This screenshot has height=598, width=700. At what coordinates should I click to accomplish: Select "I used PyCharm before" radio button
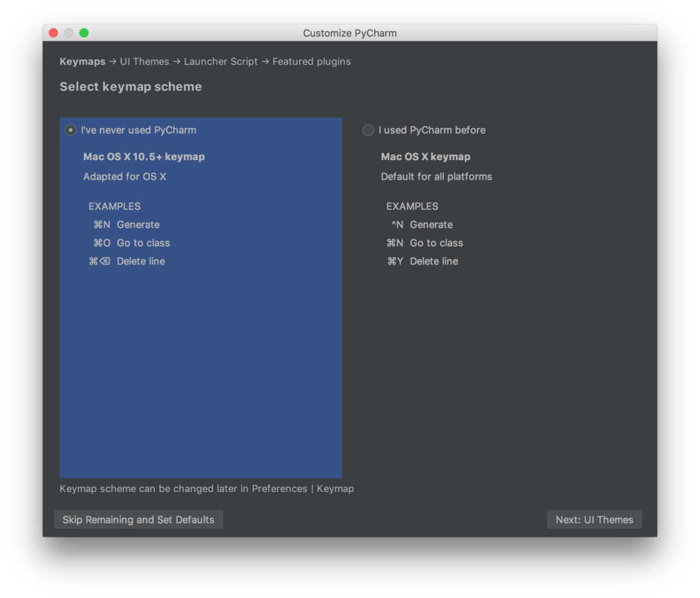click(x=368, y=131)
